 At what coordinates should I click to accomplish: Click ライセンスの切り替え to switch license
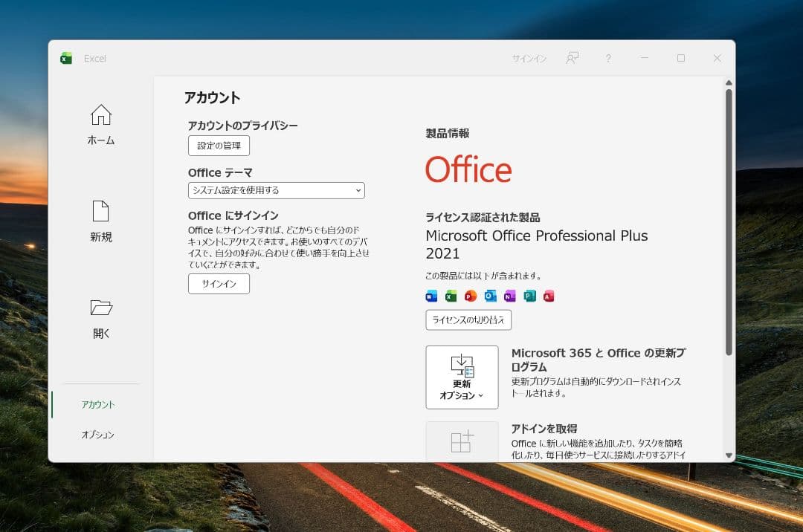click(468, 320)
